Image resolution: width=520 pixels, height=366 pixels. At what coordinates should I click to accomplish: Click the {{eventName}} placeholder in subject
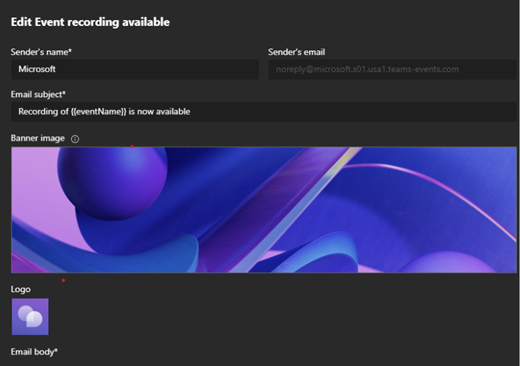[x=99, y=112]
